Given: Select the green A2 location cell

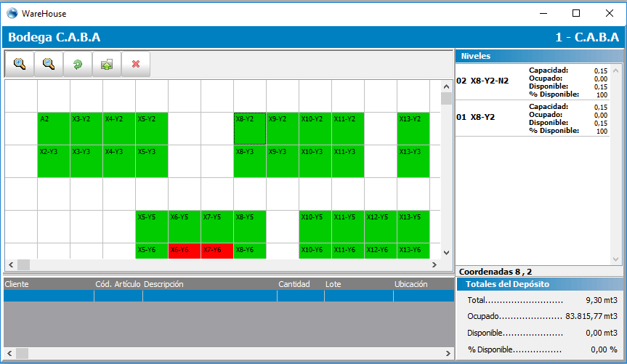Looking at the screenshot, I should click(x=54, y=128).
